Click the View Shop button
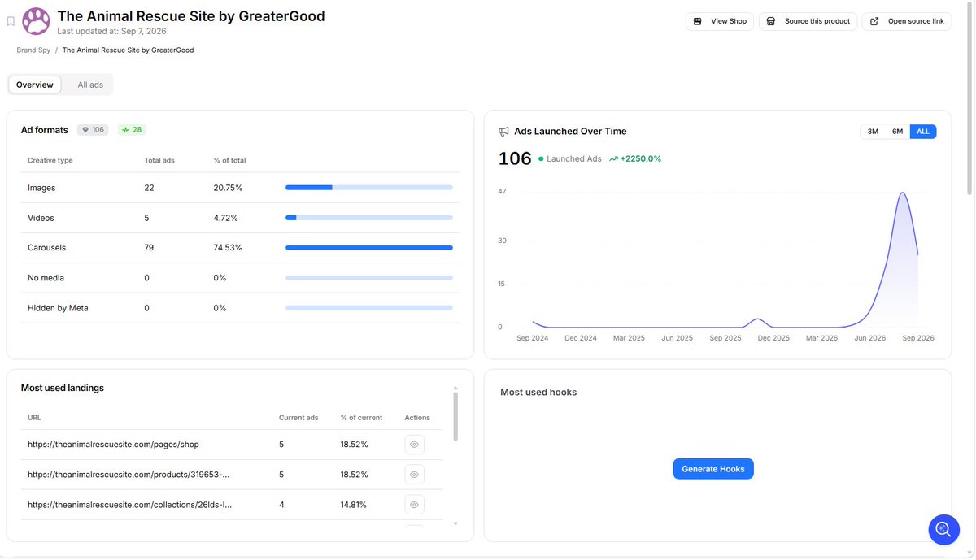 pos(720,21)
